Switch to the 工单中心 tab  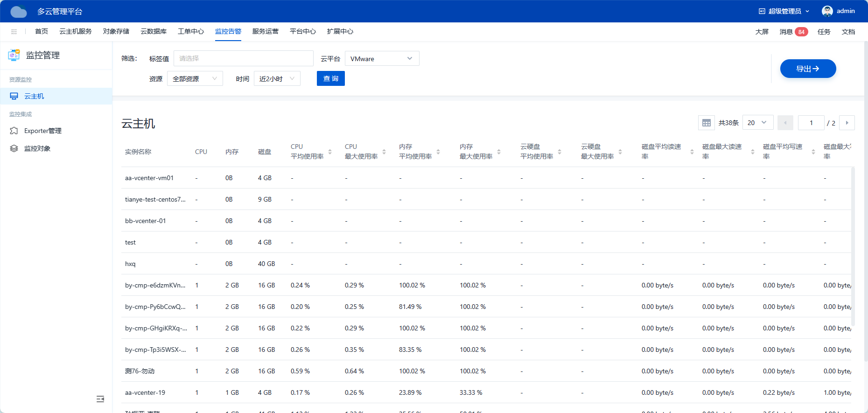pyautogui.click(x=190, y=32)
